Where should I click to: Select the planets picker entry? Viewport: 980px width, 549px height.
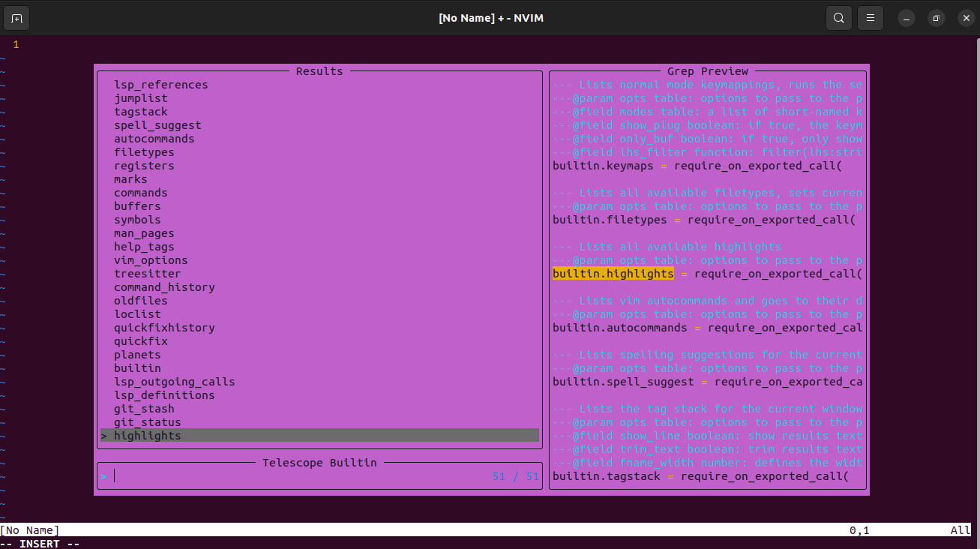click(x=137, y=355)
